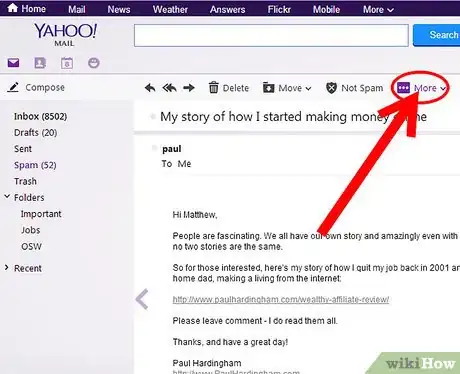The height and width of the screenshot is (374, 460).
Task: Open the Mail envelope icon
Action: pos(13,63)
